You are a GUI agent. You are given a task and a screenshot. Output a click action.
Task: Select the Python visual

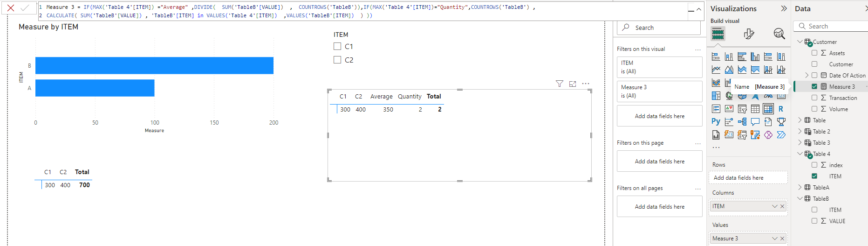(x=716, y=122)
